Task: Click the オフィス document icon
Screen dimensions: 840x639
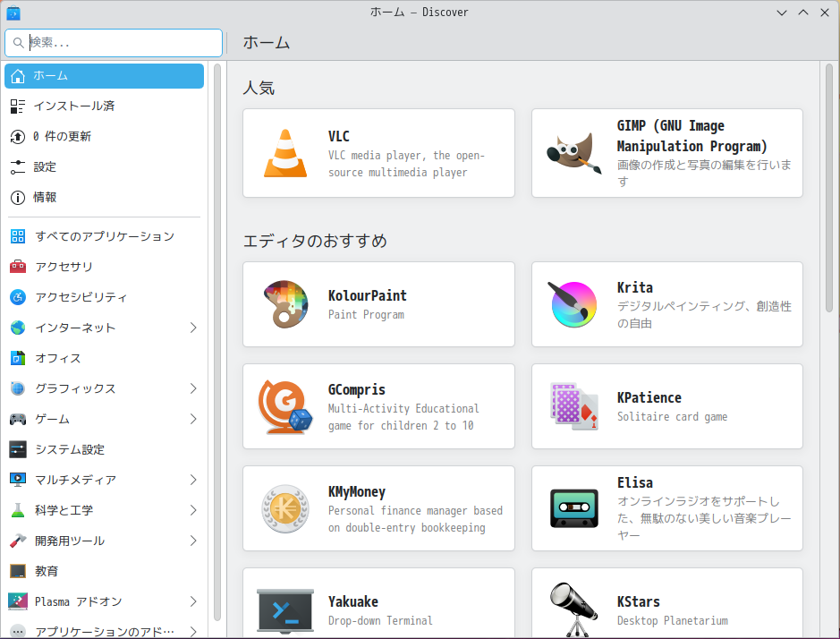Action: [x=18, y=358]
